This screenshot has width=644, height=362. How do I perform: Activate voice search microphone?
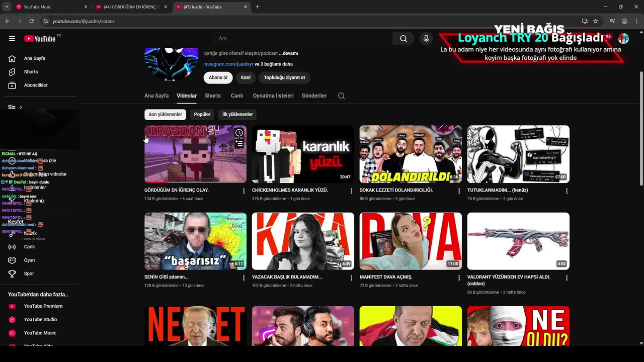(426, 39)
